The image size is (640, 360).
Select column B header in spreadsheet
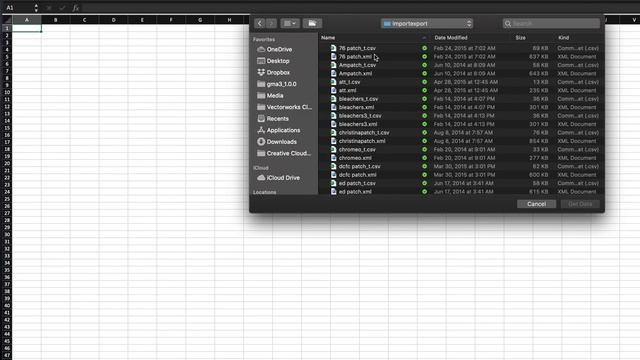point(56,20)
